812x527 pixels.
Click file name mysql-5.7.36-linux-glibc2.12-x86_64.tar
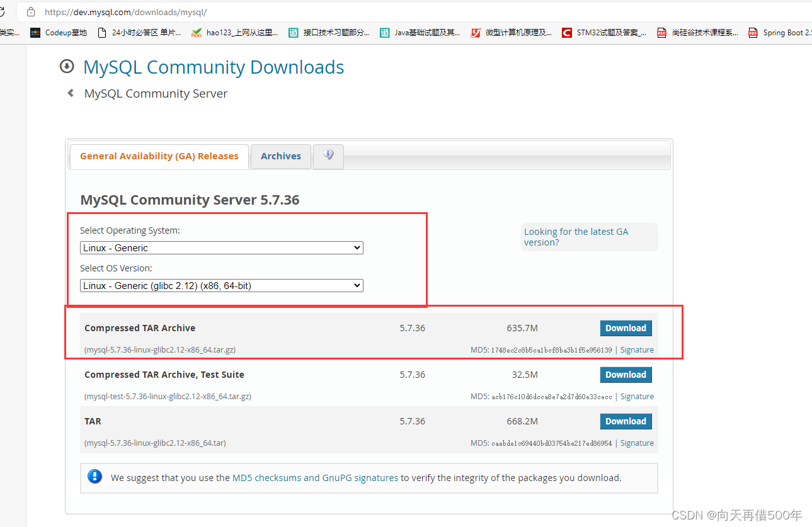click(155, 443)
